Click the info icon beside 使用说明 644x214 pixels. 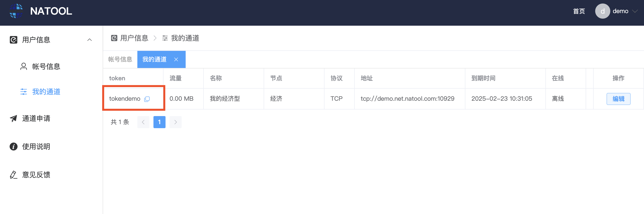click(x=13, y=147)
